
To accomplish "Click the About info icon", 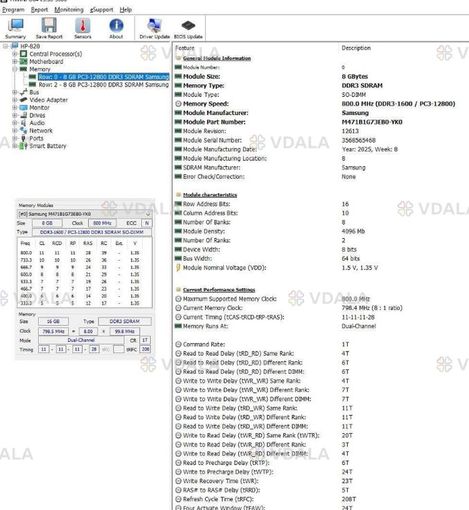I will (x=116, y=25).
